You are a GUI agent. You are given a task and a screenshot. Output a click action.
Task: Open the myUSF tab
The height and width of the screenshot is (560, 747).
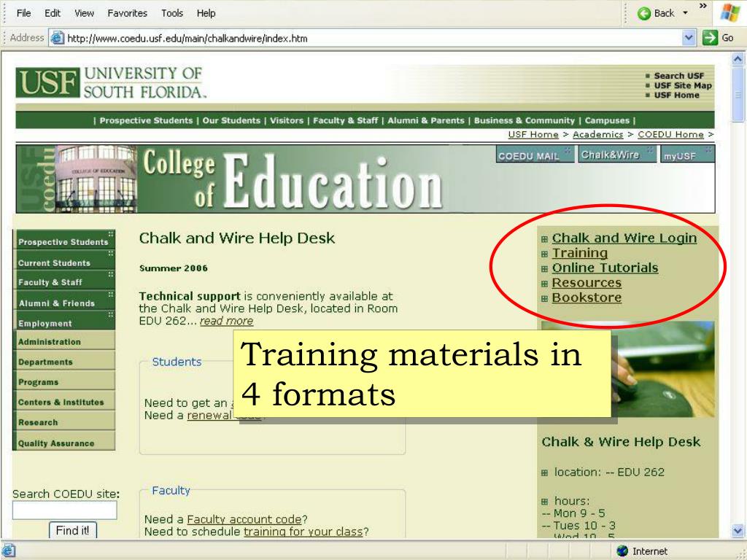(687, 155)
